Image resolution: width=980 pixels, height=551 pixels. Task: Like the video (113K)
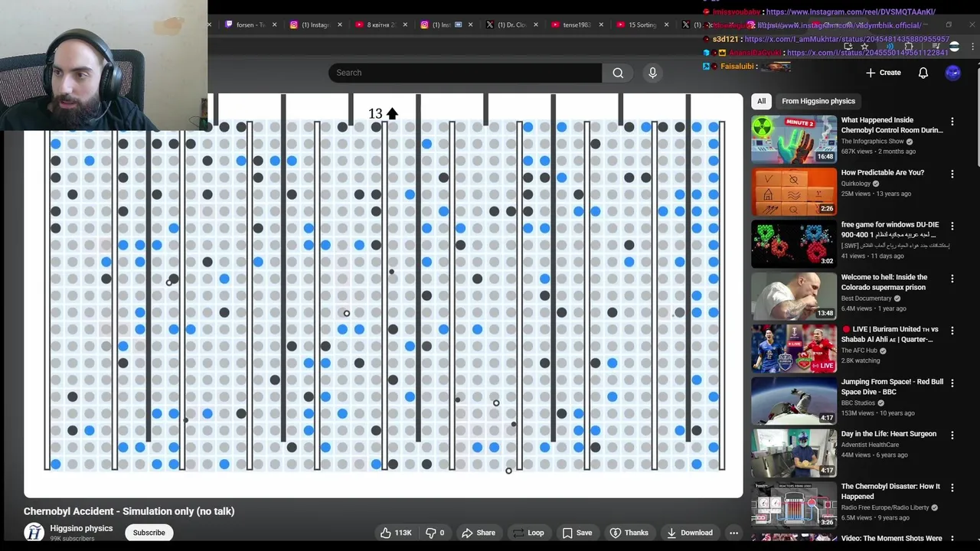396,533
